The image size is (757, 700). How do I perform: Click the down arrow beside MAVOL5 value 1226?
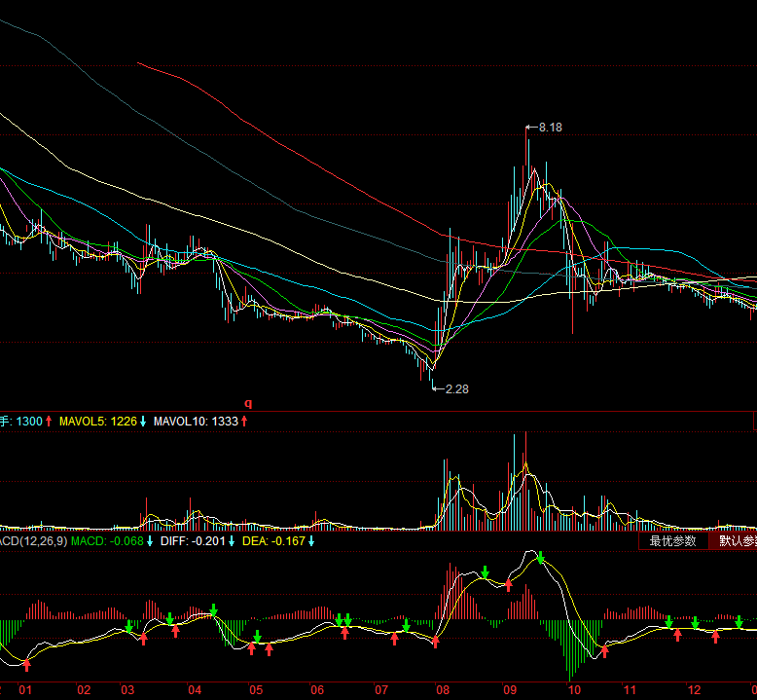coord(144,422)
